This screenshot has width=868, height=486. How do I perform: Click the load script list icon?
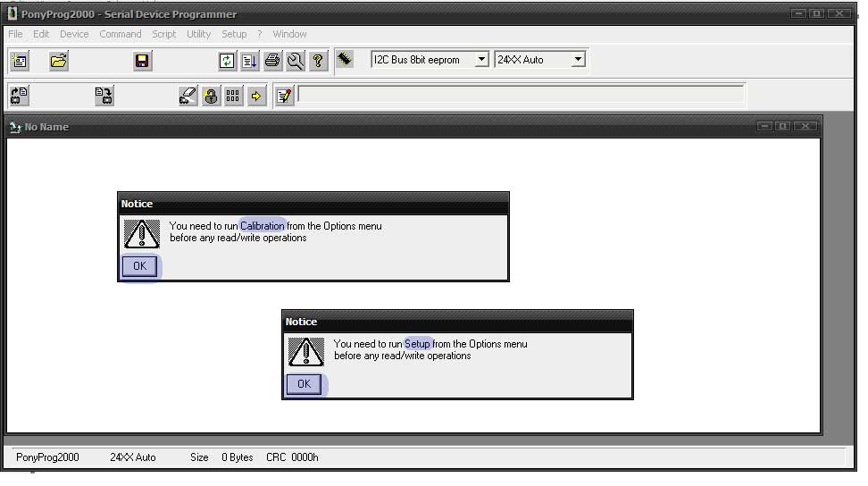(250, 61)
